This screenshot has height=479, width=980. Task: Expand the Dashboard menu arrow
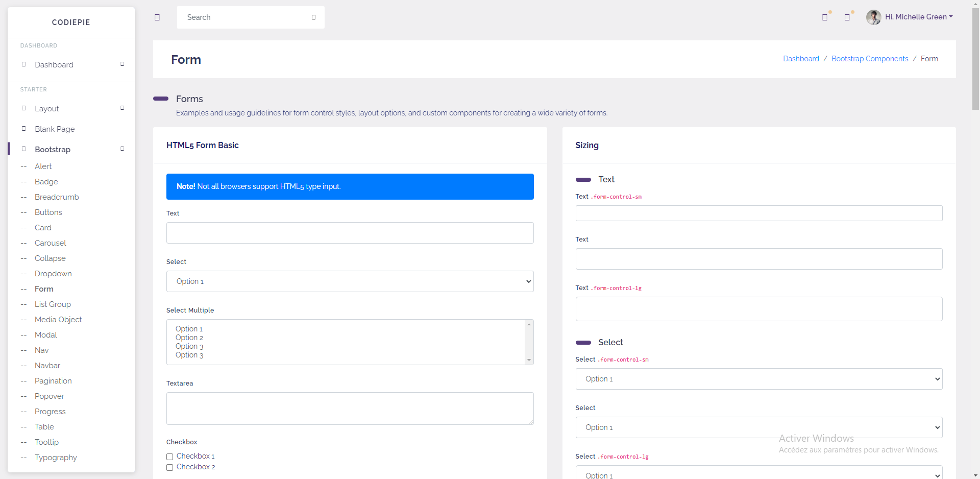click(x=122, y=64)
